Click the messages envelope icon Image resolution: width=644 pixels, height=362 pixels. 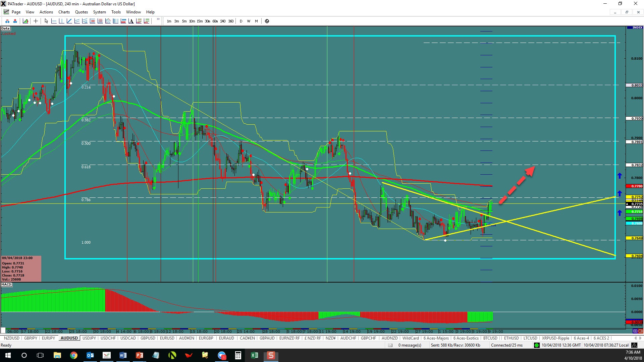click(x=390, y=345)
